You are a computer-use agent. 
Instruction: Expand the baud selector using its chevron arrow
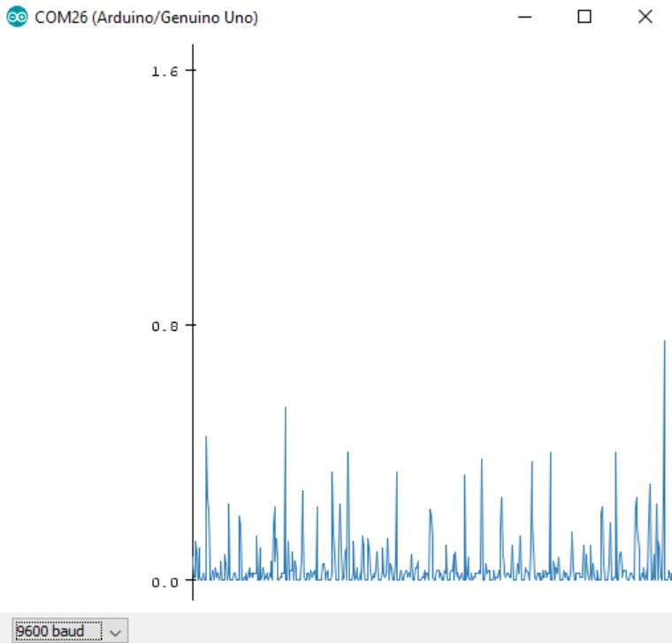point(116,632)
